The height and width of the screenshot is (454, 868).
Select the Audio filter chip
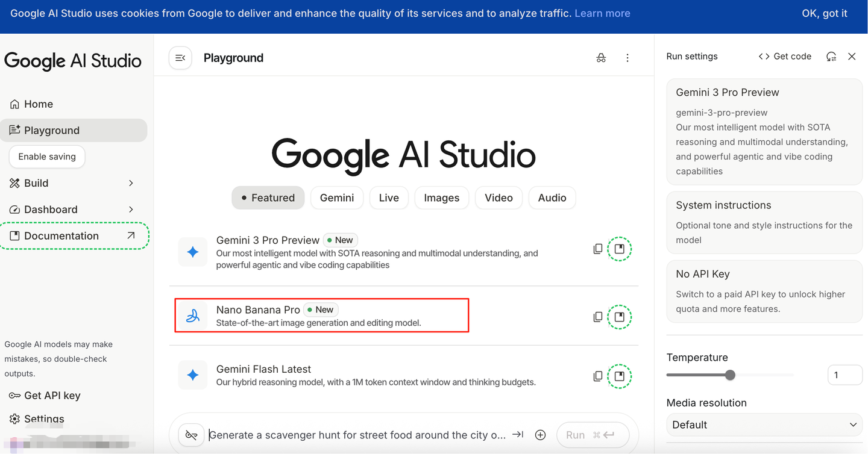coord(552,197)
